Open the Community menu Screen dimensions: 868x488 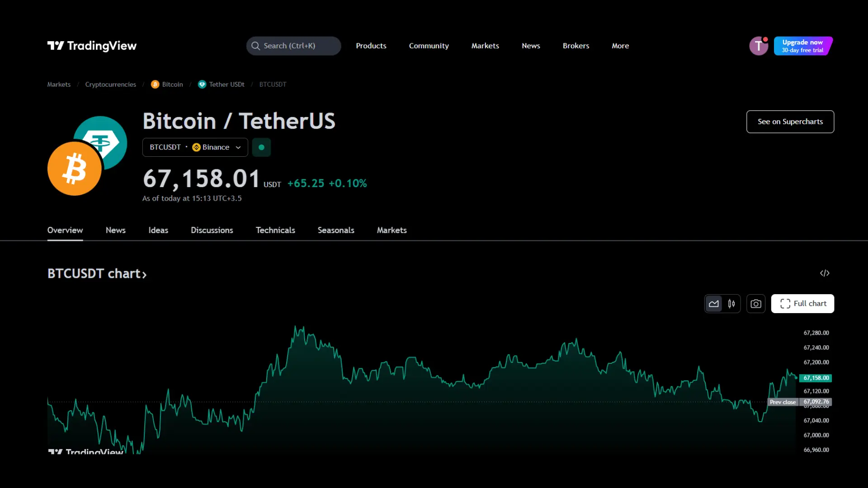click(x=429, y=46)
